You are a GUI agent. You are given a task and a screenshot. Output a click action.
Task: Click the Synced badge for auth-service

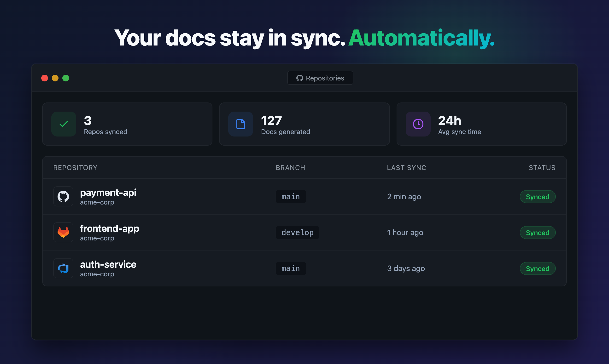coord(538,268)
